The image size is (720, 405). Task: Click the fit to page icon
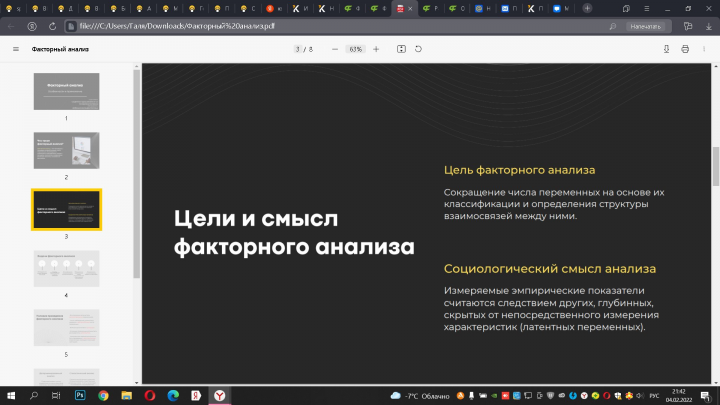[401, 49]
